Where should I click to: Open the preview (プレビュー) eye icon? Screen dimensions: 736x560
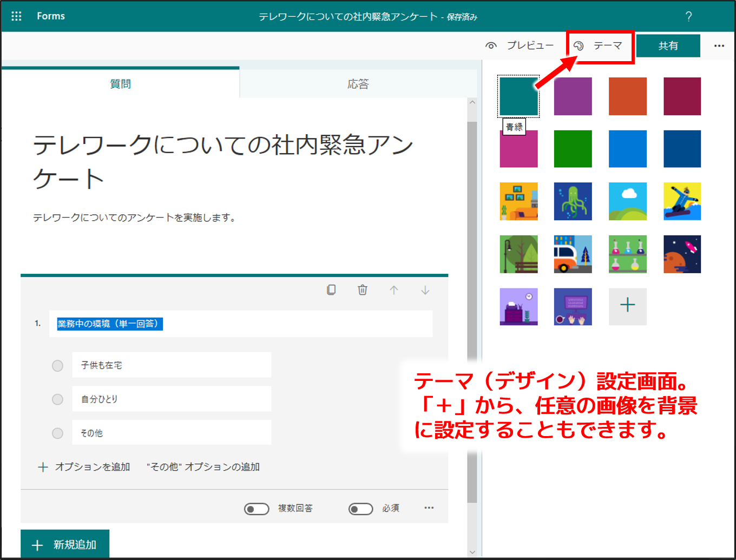(x=491, y=46)
